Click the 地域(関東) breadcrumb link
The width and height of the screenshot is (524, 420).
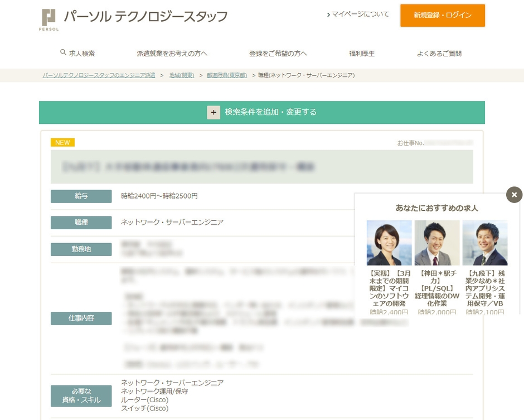click(x=181, y=75)
